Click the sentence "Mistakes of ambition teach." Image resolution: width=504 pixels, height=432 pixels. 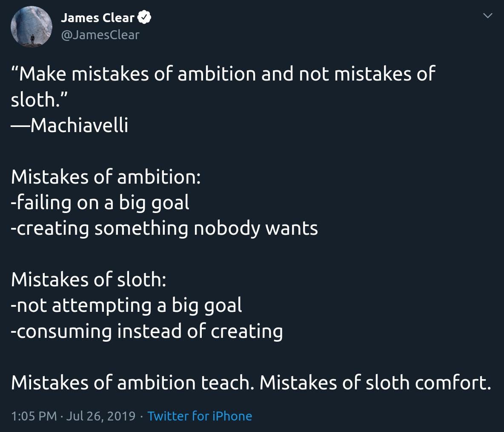[x=133, y=383]
